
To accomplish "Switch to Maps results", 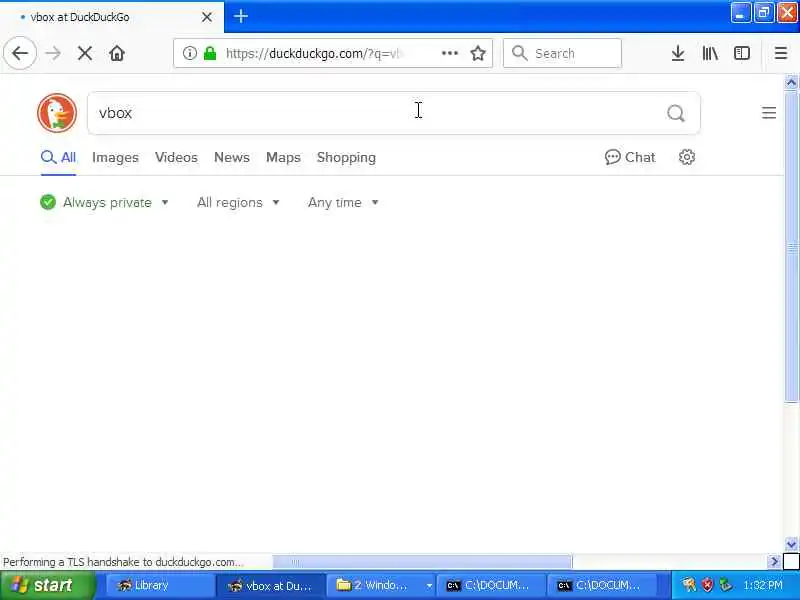I will (283, 158).
